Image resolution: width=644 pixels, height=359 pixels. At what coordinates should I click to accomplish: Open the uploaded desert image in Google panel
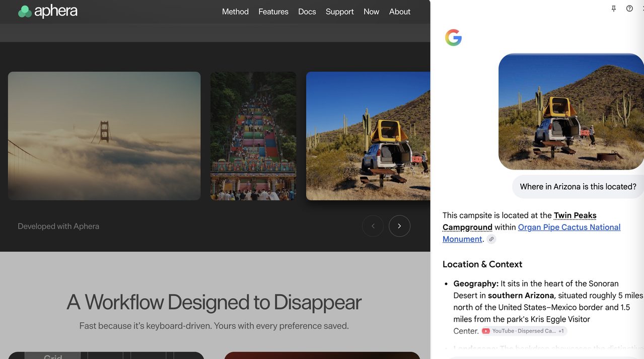pyautogui.click(x=571, y=111)
